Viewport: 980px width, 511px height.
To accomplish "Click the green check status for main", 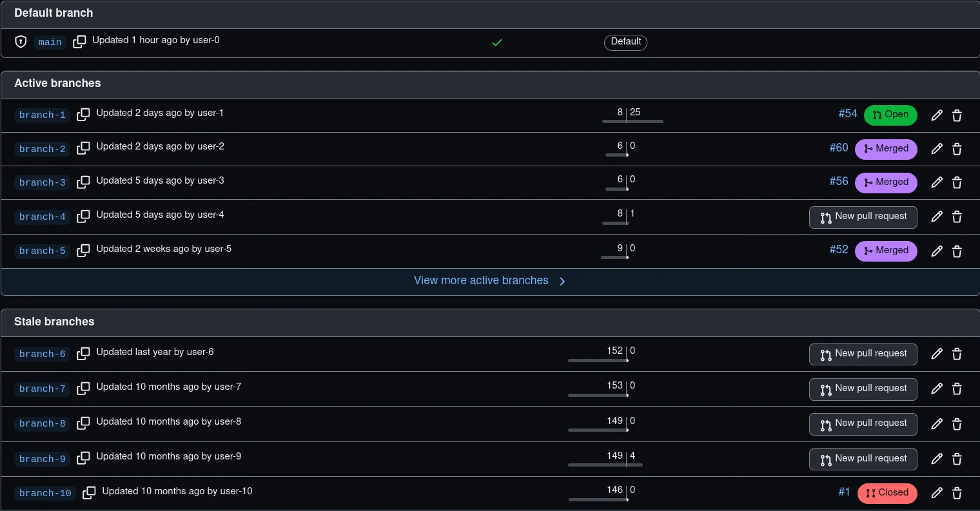I will click(x=497, y=43).
